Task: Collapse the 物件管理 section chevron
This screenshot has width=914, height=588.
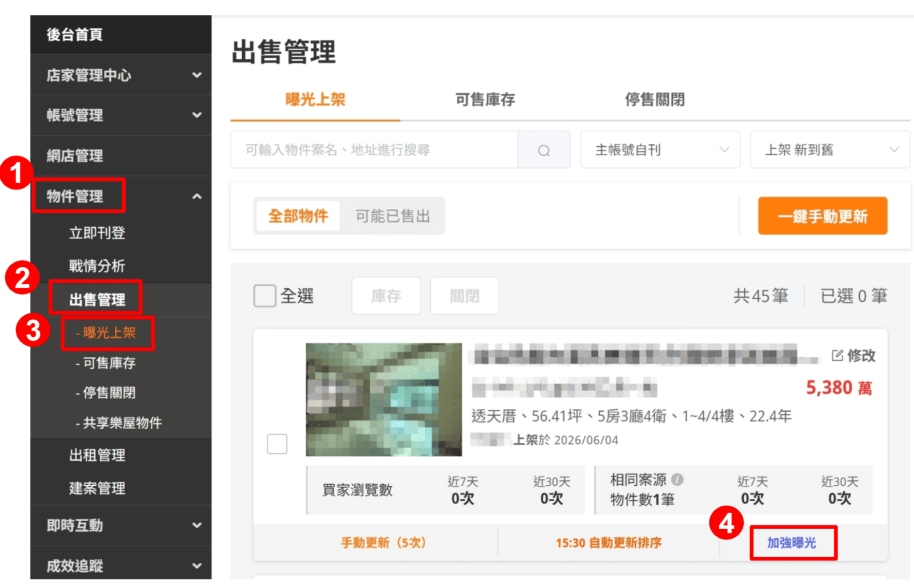Action: 197,196
